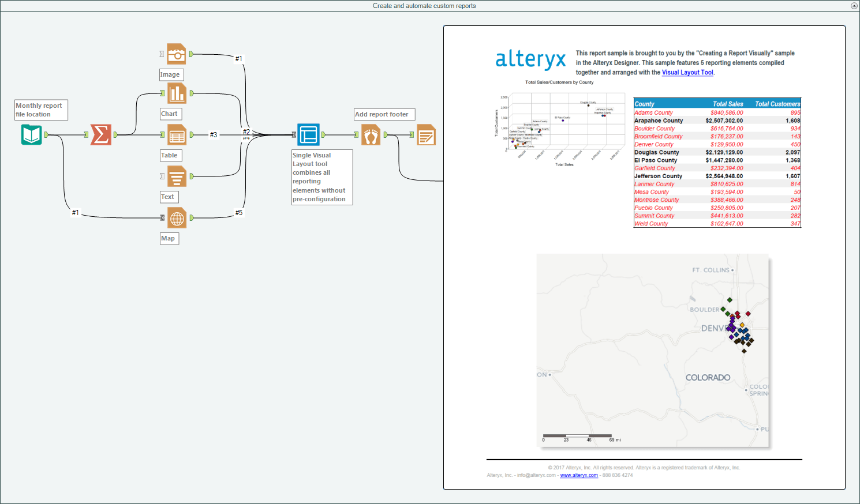The height and width of the screenshot is (504, 860).
Task: Select the Render tool at workflow end
Action: pos(425,134)
